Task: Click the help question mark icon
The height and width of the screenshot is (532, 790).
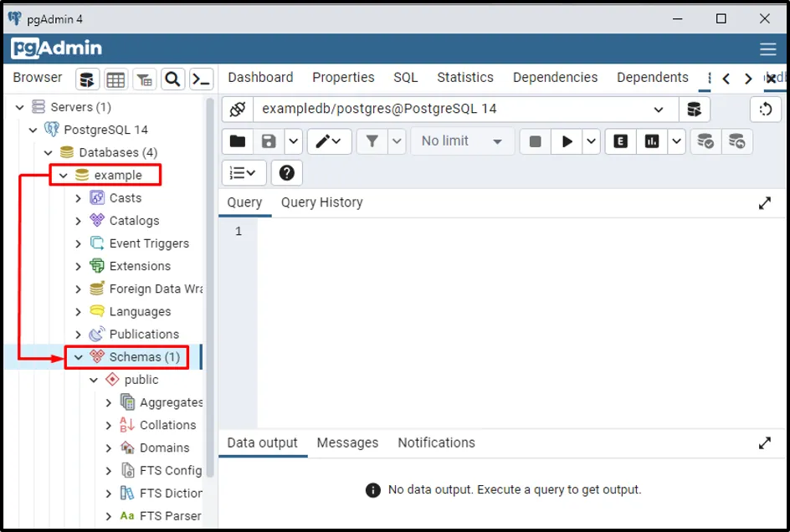Action: (286, 173)
